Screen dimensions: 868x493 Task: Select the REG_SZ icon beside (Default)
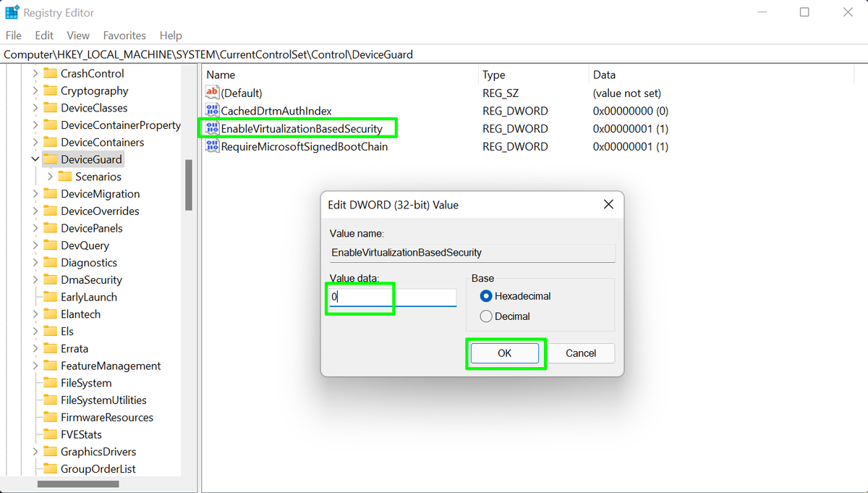click(213, 93)
